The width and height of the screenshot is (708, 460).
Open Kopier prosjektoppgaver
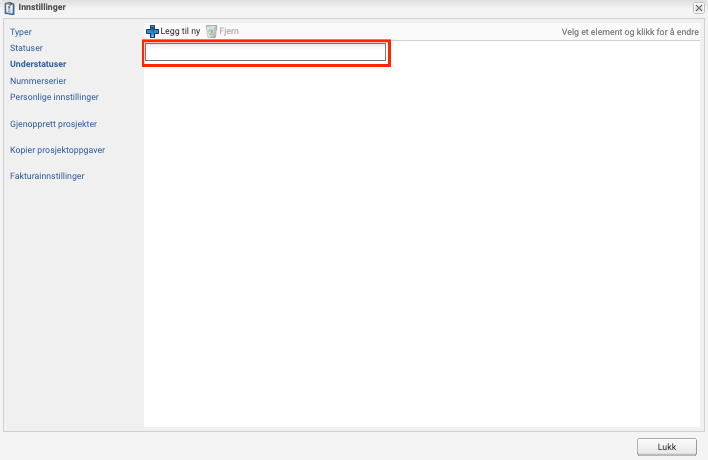pyautogui.click(x=57, y=150)
